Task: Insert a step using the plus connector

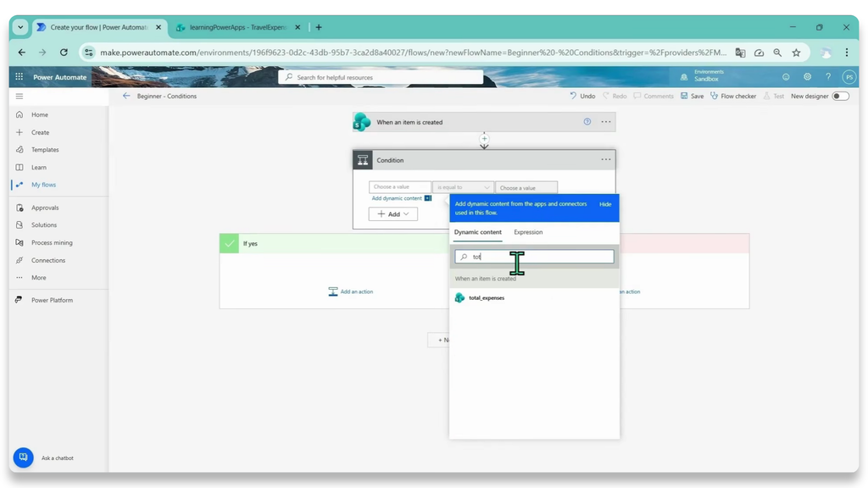Action: tap(484, 139)
